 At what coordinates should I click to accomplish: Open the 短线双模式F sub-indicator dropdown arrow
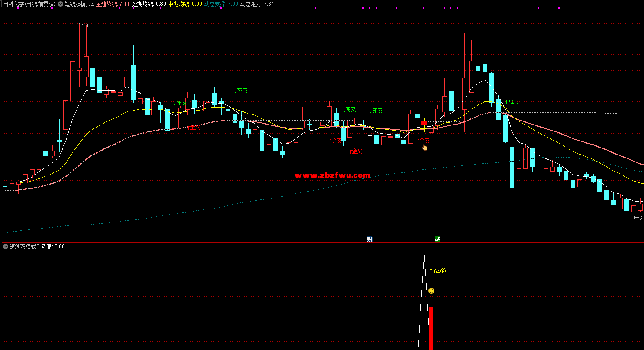coord(6,246)
